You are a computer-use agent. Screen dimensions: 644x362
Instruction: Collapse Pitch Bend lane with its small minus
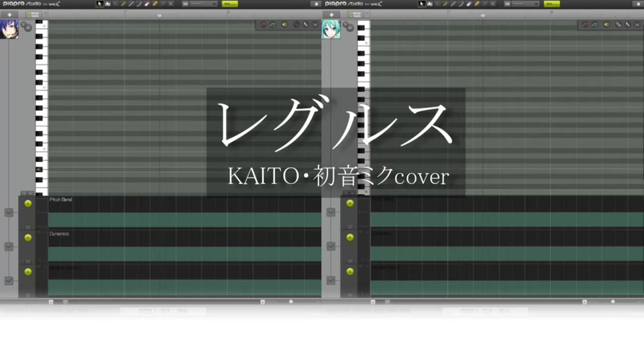click(28, 227)
